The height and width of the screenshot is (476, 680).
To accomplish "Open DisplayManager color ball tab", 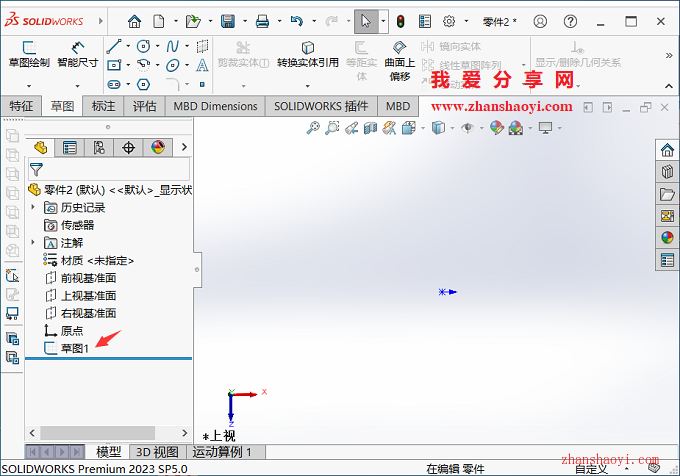I will coord(158,148).
